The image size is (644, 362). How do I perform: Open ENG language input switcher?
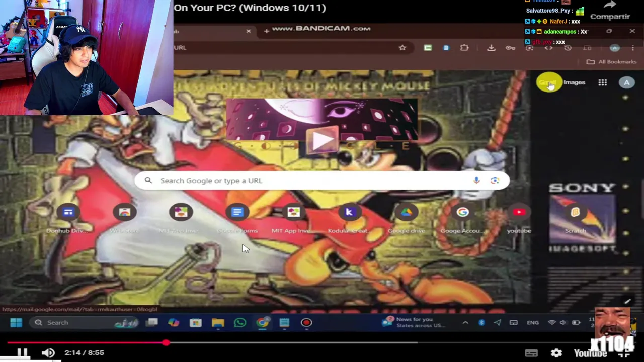tap(533, 323)
